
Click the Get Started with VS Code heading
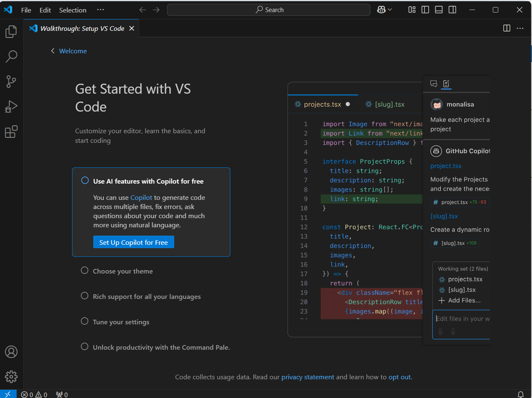tap(133, 98)
